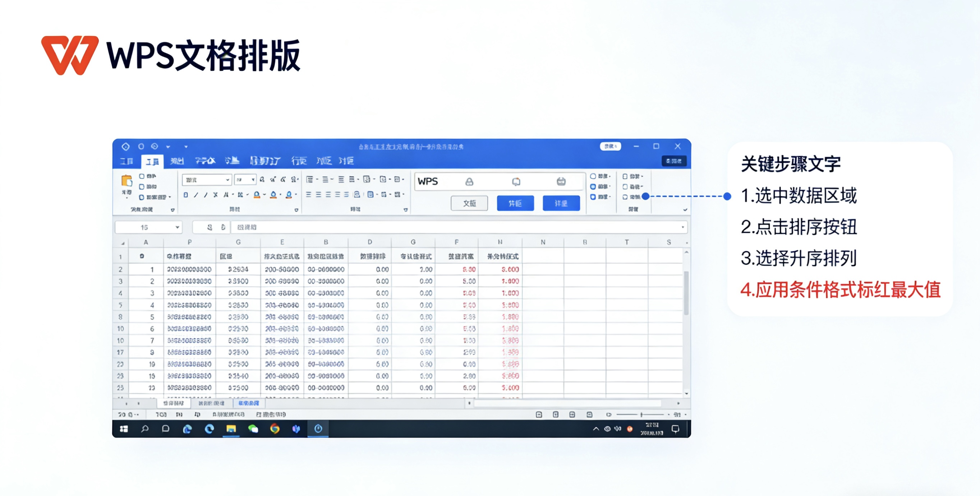Enable the first checkbox in the clipboard group
The width and height of the screenshot is (980, 496).
(x=142, y=177)
